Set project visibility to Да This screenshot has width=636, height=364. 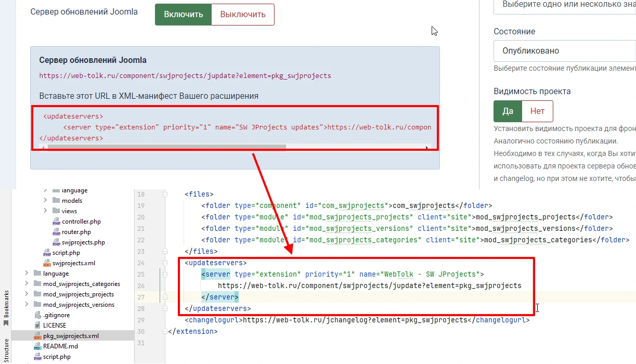[508, 111]
